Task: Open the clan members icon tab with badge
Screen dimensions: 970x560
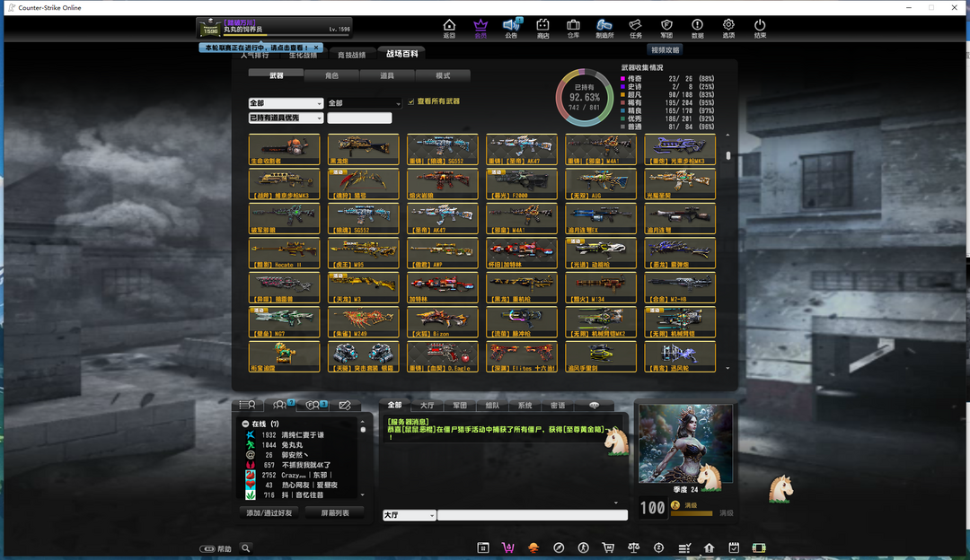Action: point(313,405)
